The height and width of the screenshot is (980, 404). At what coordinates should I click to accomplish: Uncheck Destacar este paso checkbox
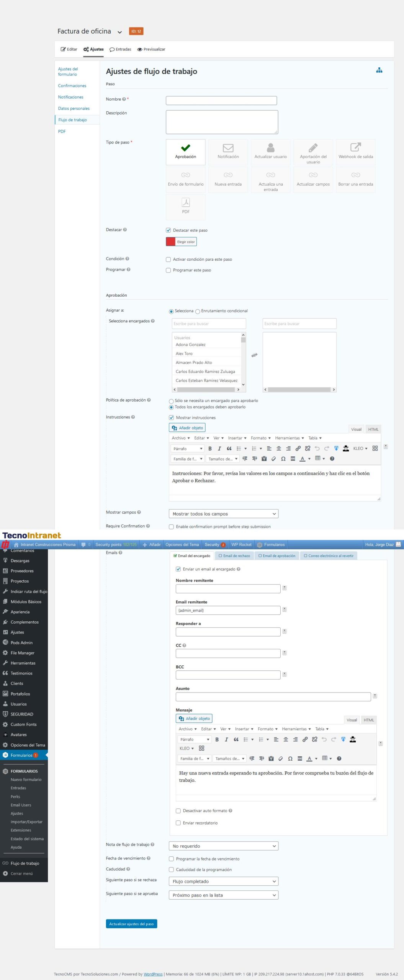pos(168,230)
